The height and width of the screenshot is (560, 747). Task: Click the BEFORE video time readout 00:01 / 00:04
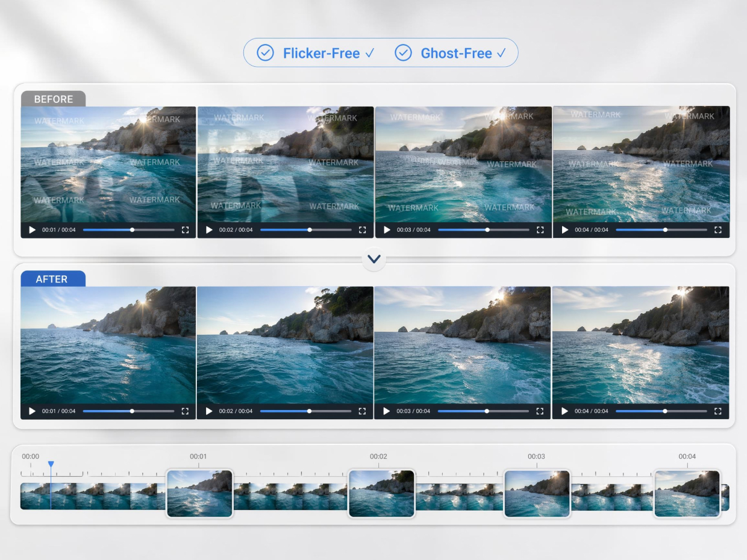click(x=59, y=230)
